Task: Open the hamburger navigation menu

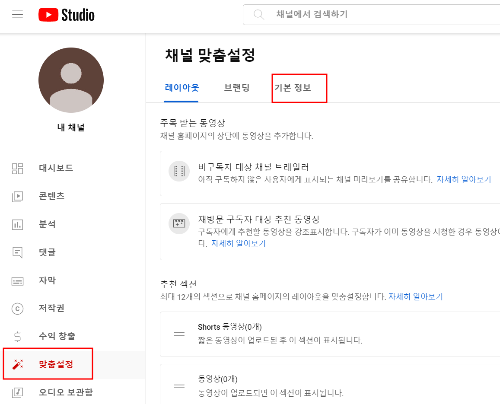Action: tap(17, 14)
